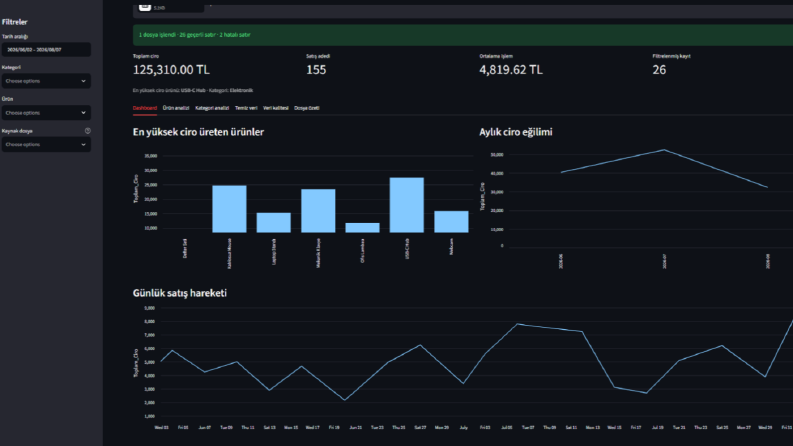This screenshot has height=446, width=793.
Task: Click the 'En yüksek ciro üreten ürünler' heading
Action: pos(198,132)
